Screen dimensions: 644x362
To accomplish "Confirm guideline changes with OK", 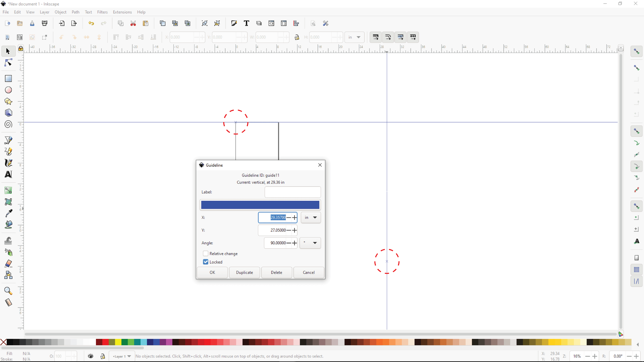I will [x=212, y=272].
